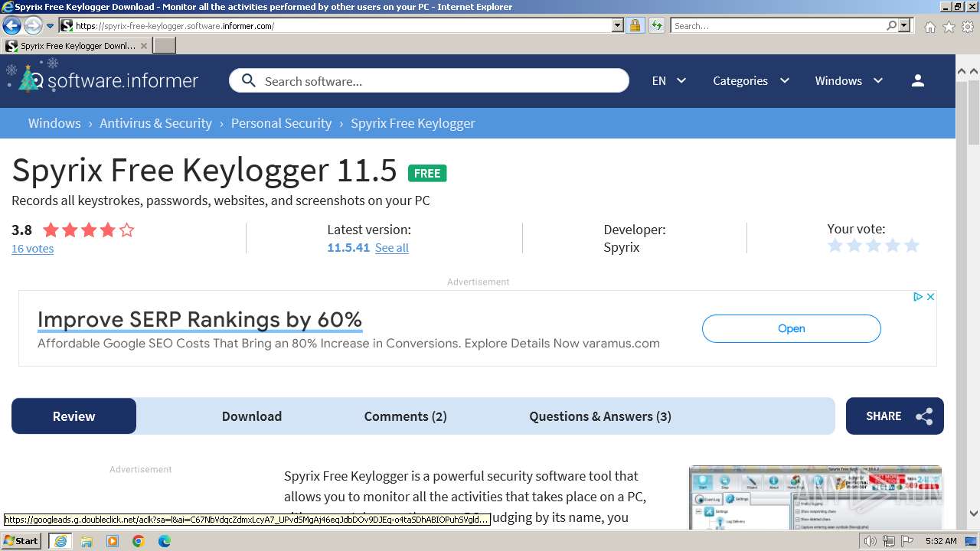Click the AdChoices triangle icon
The height and width of the screenshot is (551, 980).
(x=918, y=297)
